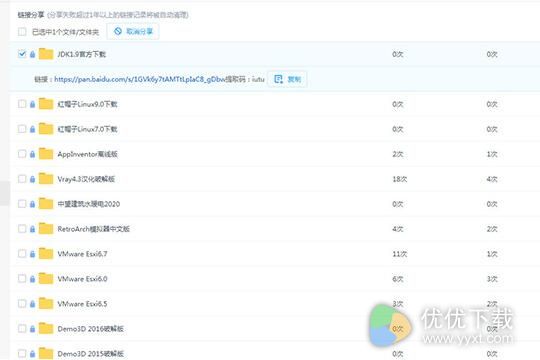Click the VMware Esxi6.7 folder icon
The width and height of the screenshot is (540, 360).
[x=46, y=254]
